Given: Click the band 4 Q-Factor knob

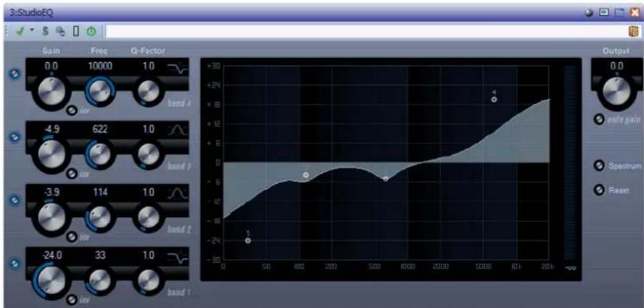Looking at the screenshot, I should [x=148, y=91].
